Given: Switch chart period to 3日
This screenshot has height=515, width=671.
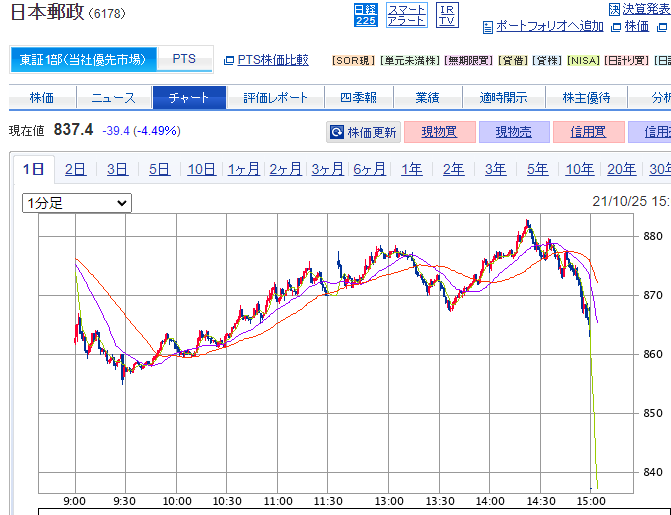Looking at the screenshot, I should (117, 170).
